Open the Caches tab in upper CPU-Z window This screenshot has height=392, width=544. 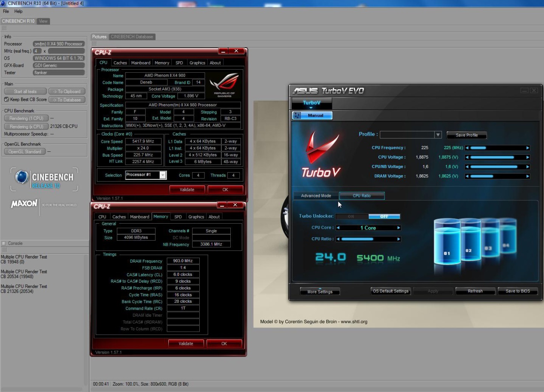pos(120,62)
